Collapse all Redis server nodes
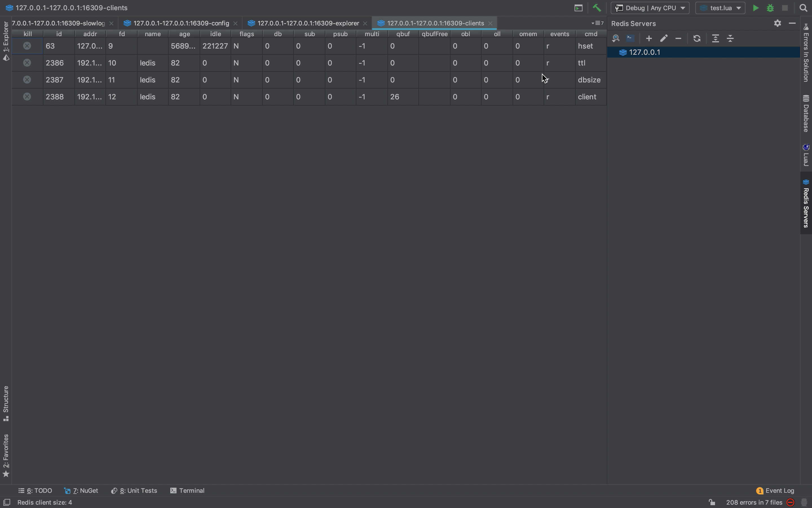The width and height of the screenshot is (812, 508). [730, 38]
